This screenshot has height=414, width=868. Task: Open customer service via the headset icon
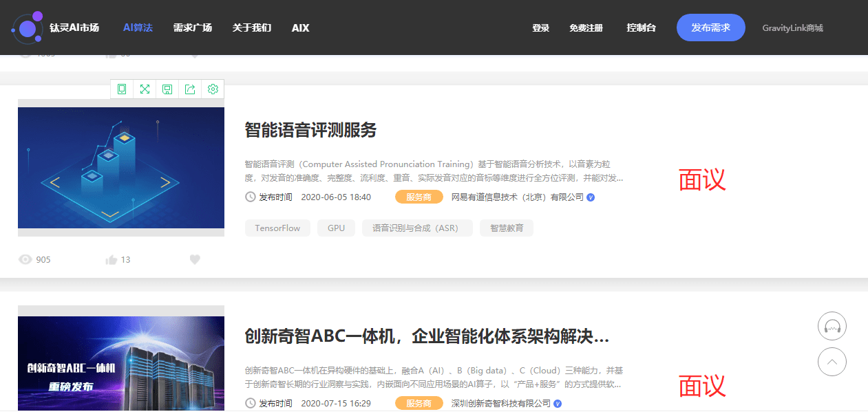(x=832, y=326)
